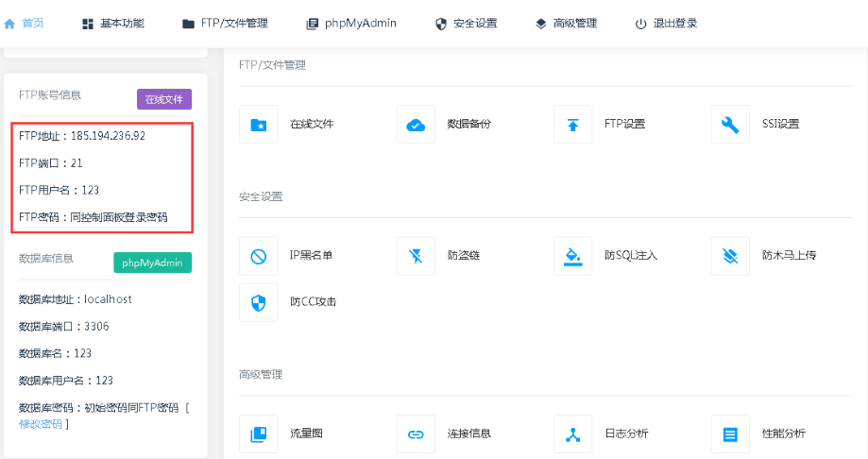Click the FTP用户名：123 line
This screenshot has width=868, height=459.
(59, 190)
